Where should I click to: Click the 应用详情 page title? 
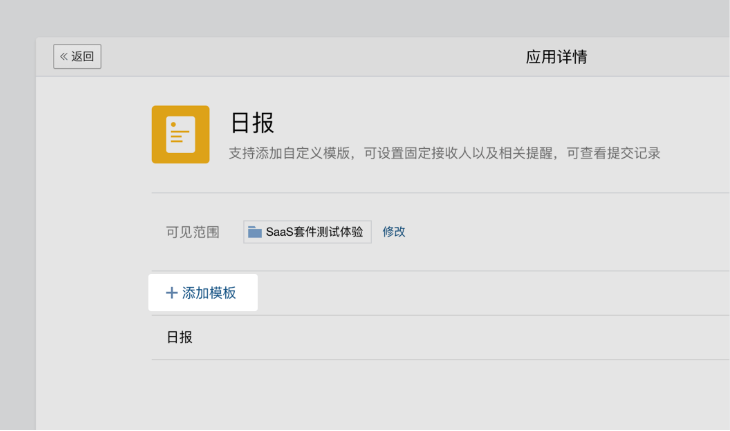[x=556, y=57]
